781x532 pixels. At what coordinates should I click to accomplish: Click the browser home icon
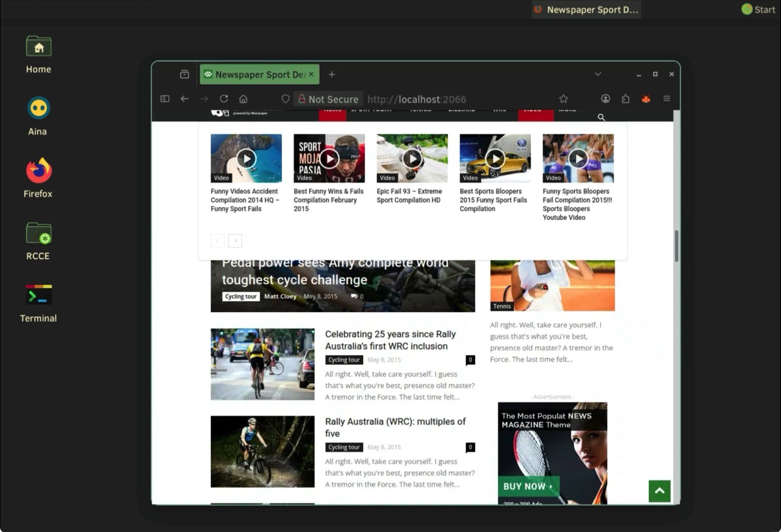coord(243,99)
